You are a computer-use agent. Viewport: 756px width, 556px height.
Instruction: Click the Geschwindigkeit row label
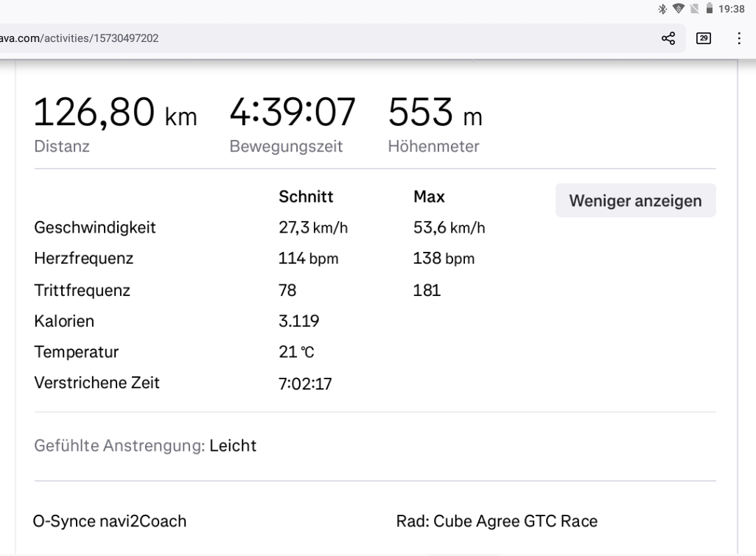(95, 228)
